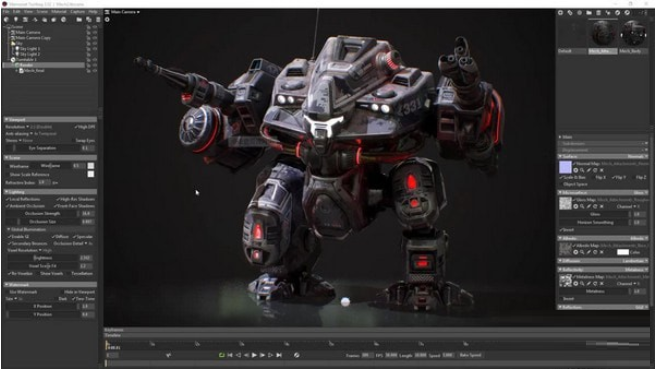Image resolution: width=656 pixels, height=370 pixels.
Task: Click magnifier icon in Gloss Map row
Action: [x=582, y=206]
